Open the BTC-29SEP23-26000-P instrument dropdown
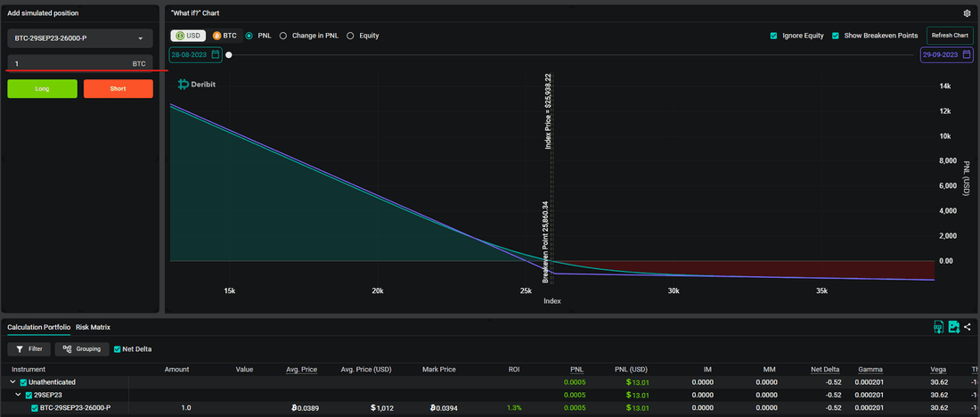Screen dimensions: 980x417 (80, 39)
